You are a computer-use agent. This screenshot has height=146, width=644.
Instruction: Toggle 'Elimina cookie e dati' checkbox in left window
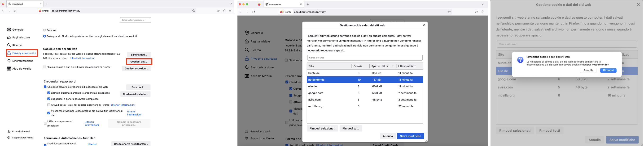[44, 67]
